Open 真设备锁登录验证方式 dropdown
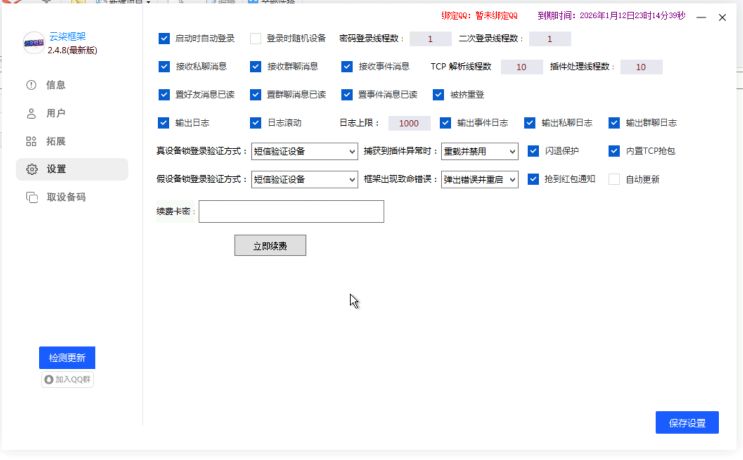The width and height of the screenshot is (743, 460). pos(304,151)
